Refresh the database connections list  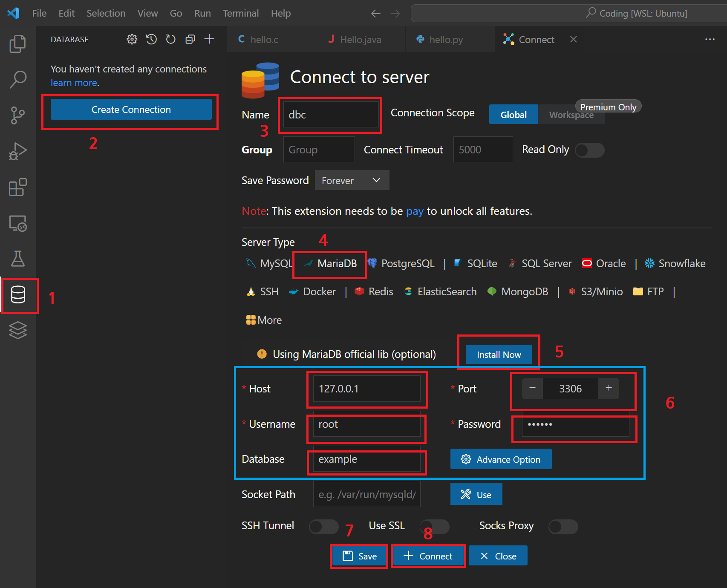170,39
